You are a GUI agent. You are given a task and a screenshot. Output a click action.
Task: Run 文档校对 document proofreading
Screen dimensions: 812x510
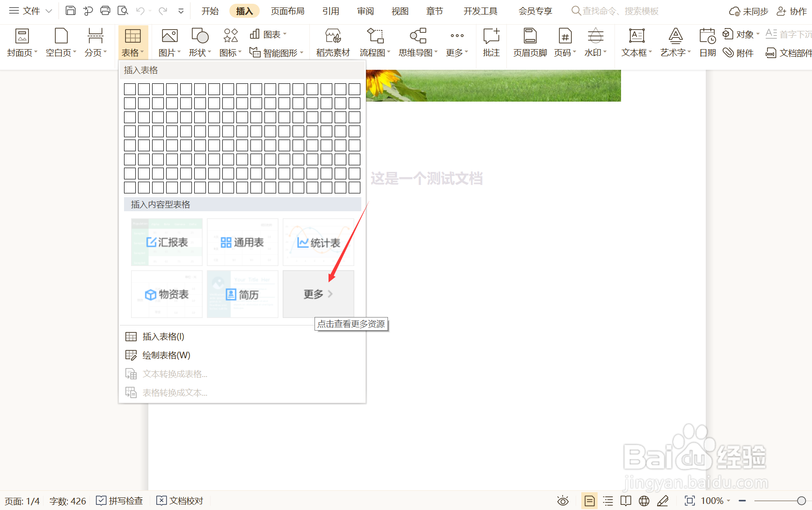[179, 500]
